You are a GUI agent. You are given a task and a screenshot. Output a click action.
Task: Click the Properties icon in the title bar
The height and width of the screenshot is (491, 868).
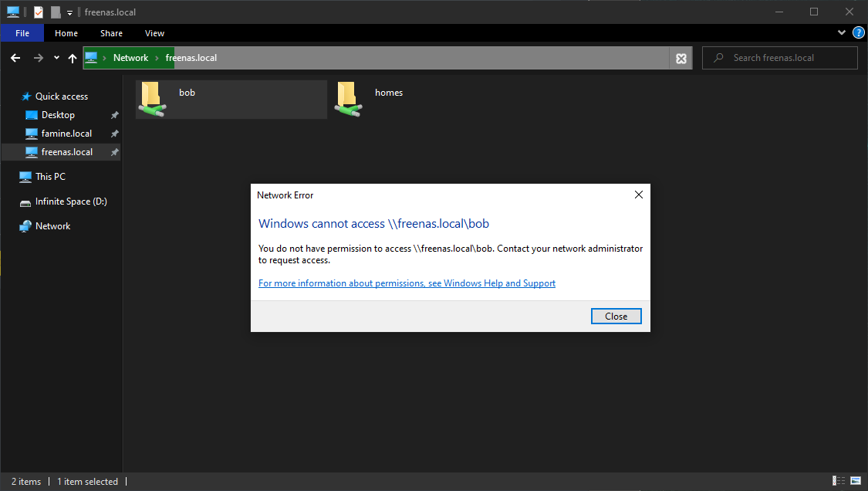point(39,12)
